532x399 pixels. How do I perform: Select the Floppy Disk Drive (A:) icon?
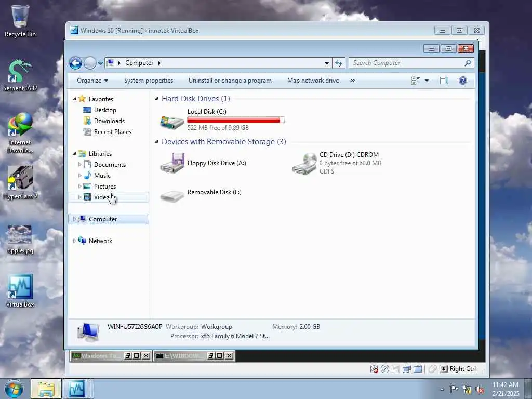[172, 163]
